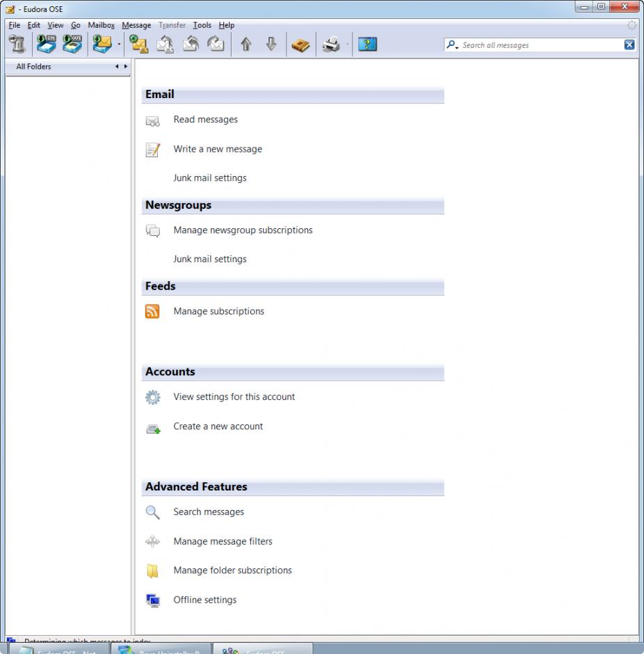The image size is (644, 654).
Task: Click the Reply toolbar icon
Action: 165,45
